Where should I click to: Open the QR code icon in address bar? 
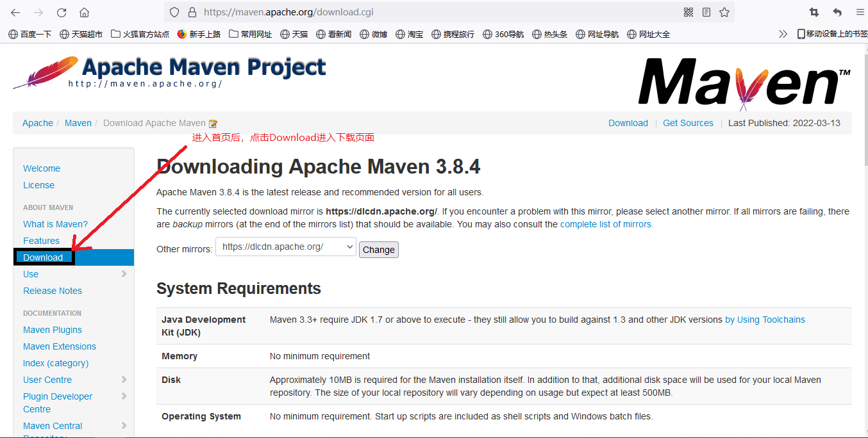point(689,12)
